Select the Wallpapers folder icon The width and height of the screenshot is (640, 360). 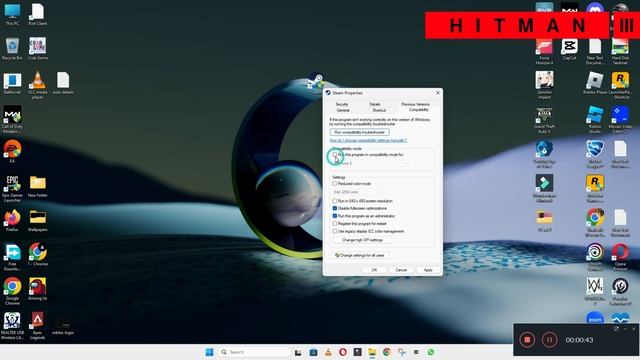38,221
